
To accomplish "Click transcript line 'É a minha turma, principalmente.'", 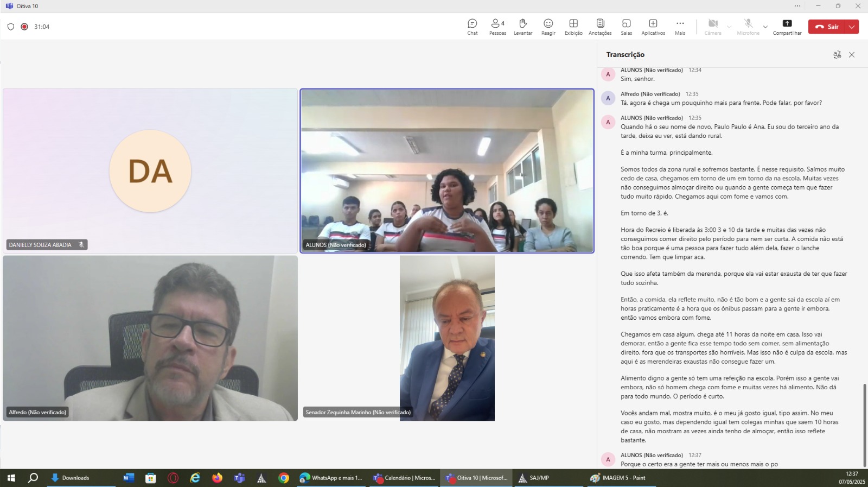I will [x=667, y=153].
